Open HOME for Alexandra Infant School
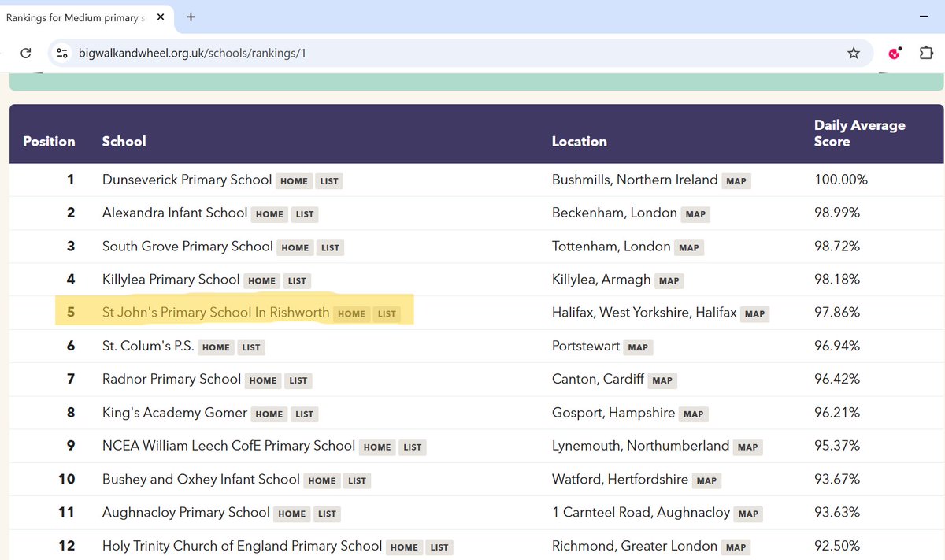945x560 pixels. [269, 214]
